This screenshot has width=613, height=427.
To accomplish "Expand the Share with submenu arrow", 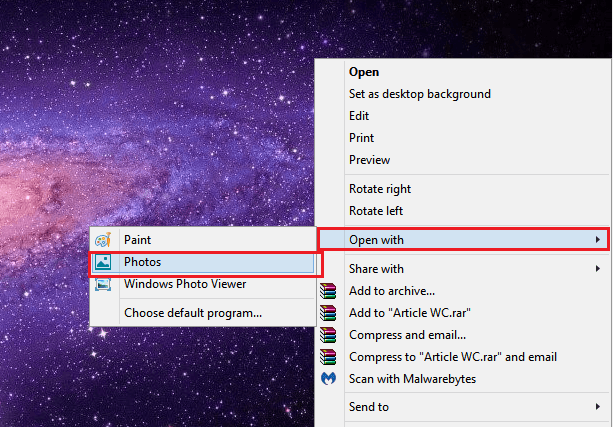I will click(x=597, y=269).
